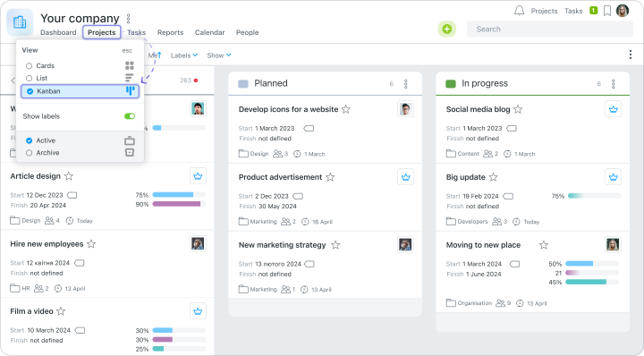Screen dimensions: 644x356
Task: Star the Moving to new place project
Action: [544, 245]
